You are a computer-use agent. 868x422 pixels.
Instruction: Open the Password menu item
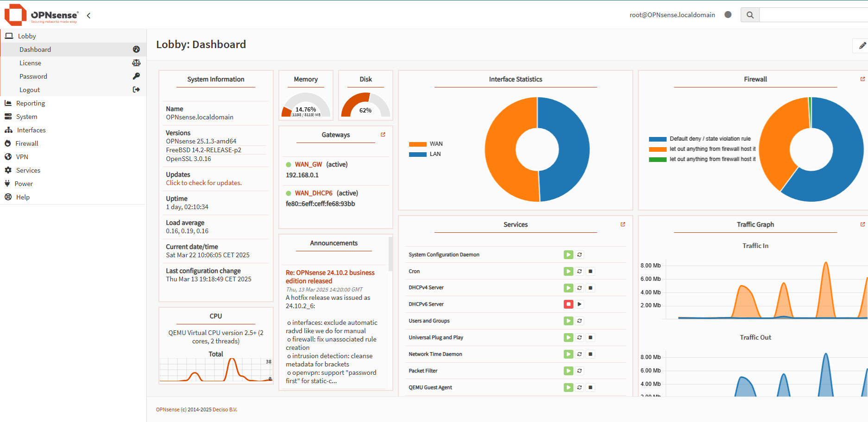[73, 76]
